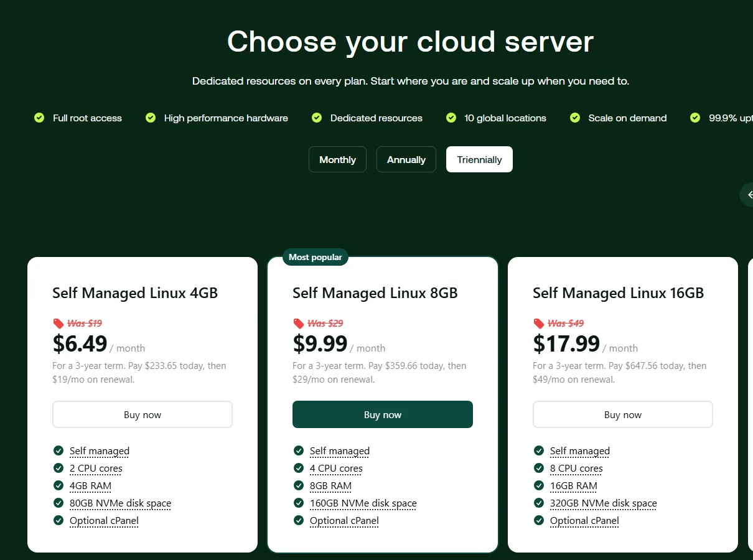
Task: Click the checkmark beside 2 CPU cores
Action: pos(58,468)
